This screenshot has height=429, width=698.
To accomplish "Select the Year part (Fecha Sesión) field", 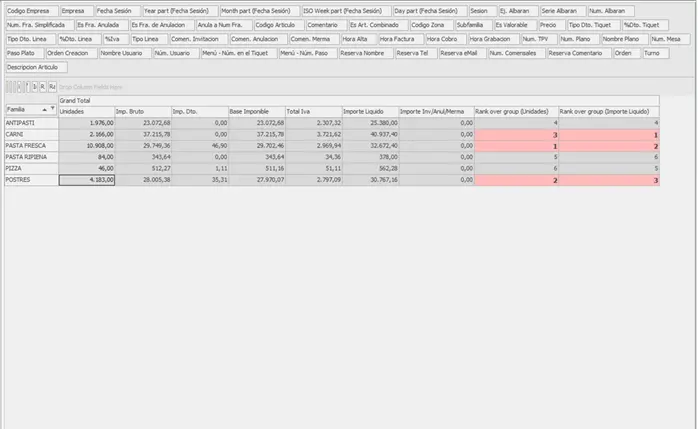I will tap(177, 10).
